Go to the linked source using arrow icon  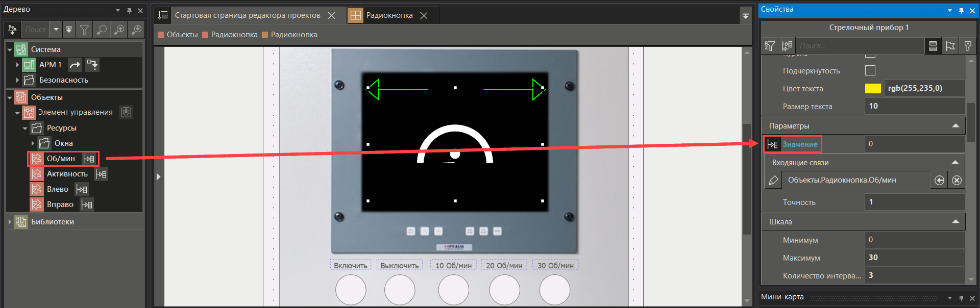939,181
